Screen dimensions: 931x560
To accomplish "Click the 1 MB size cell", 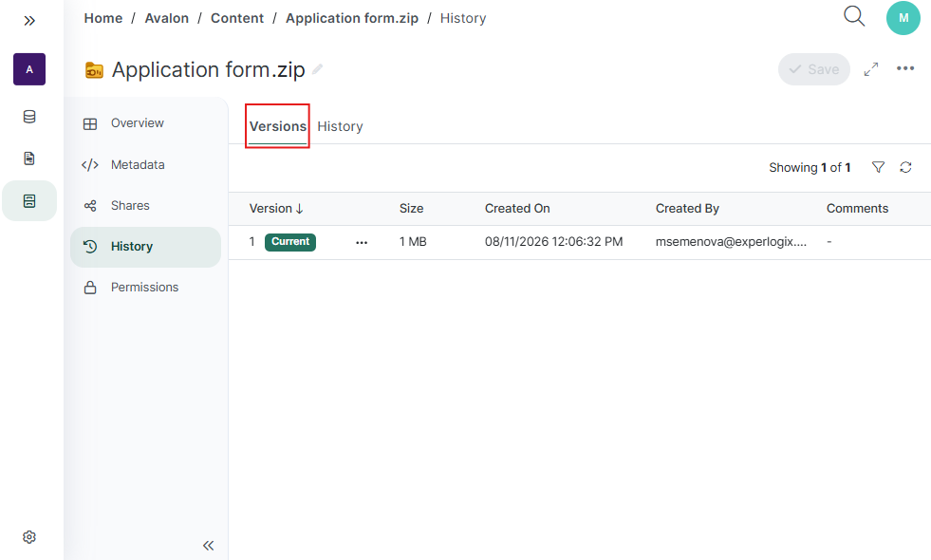I will pos(413,242).
